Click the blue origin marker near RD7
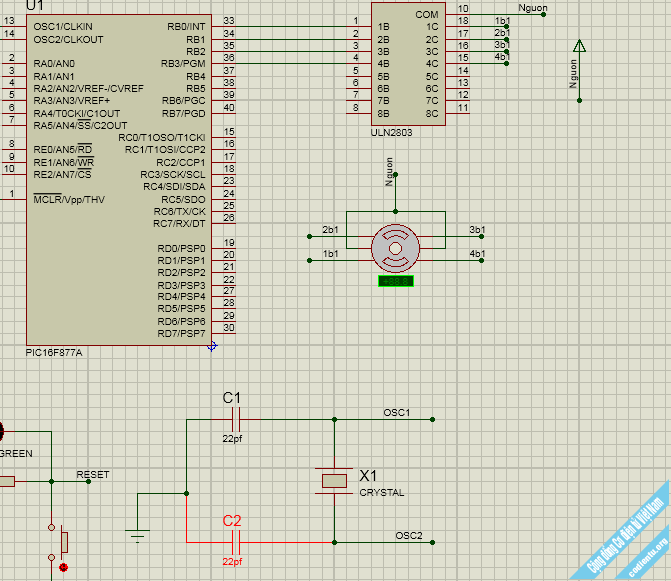671x581 pixels. [x=211, y=346]
